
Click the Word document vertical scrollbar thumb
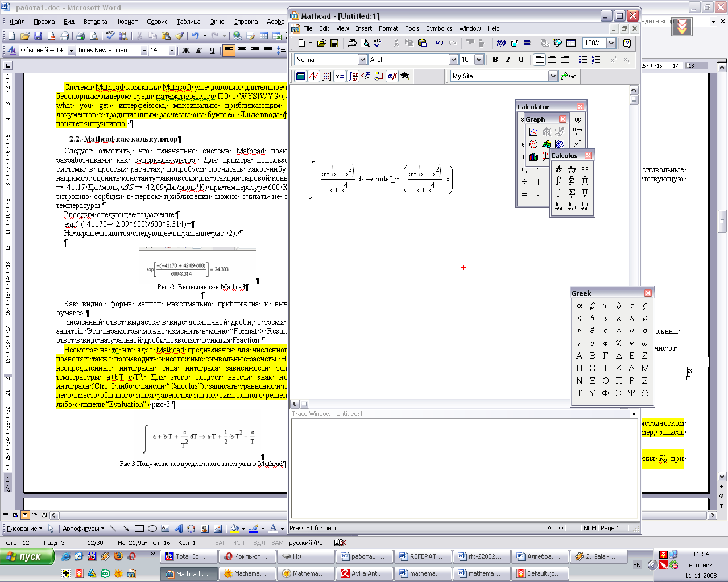click(722, 222)
